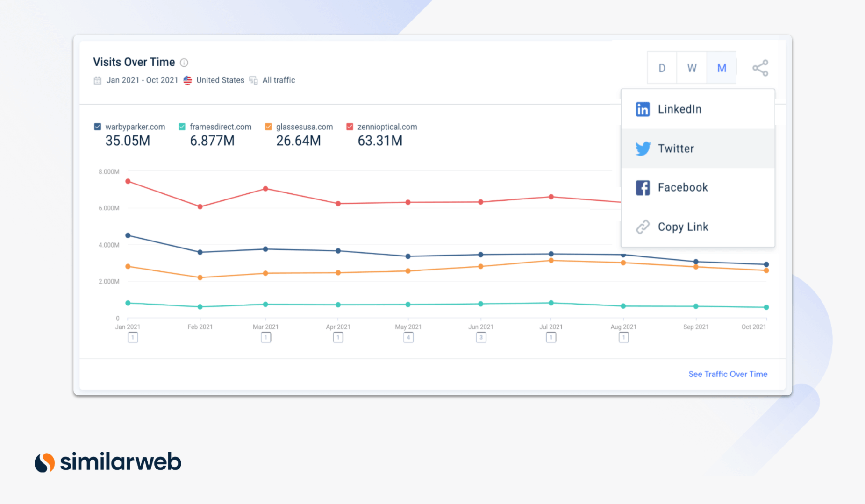Select Copy Link in the share menu

682,227
